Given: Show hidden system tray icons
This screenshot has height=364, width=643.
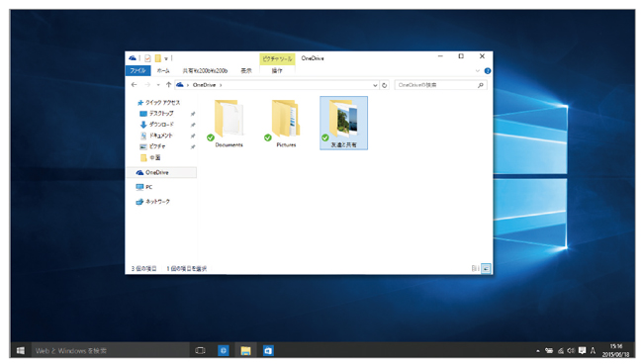Looking at the screenshot, I should click(x=537, y=351).
